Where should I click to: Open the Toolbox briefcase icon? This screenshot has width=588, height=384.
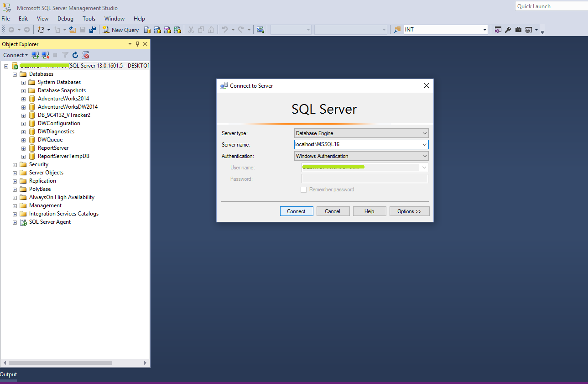[x=519, y=30]
